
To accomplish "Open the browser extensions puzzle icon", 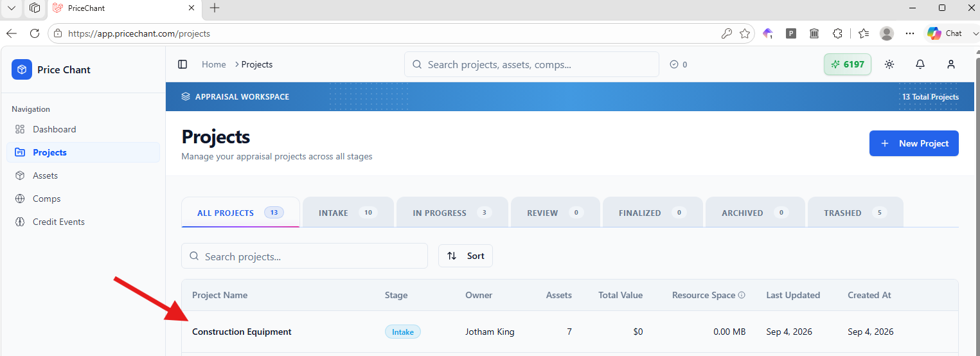I will tap(837, 33).
